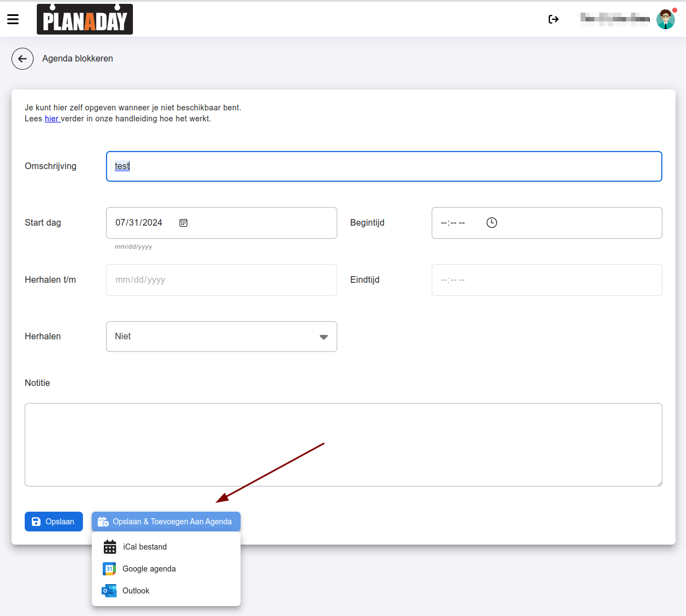686x616 pixels.
Task: Click Opslaan & Toevoegen Aan Agenda button
Action: coord(166,522)
